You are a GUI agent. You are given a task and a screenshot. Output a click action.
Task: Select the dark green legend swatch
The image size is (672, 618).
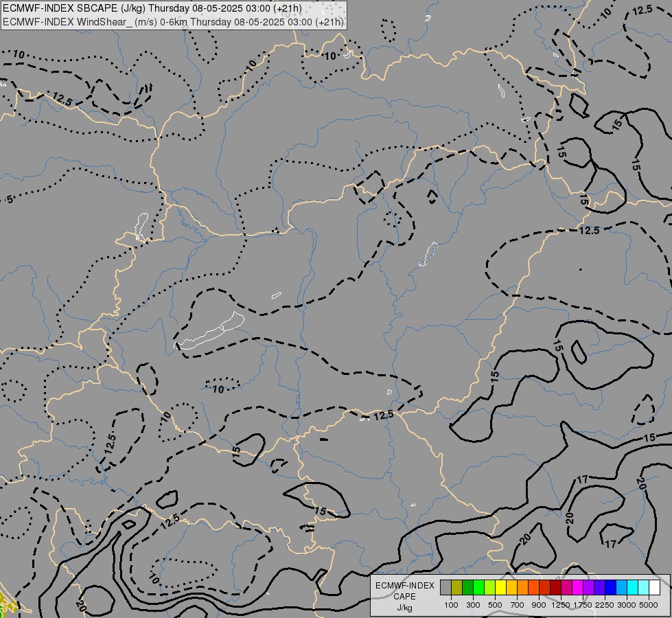tap(467, 588)
